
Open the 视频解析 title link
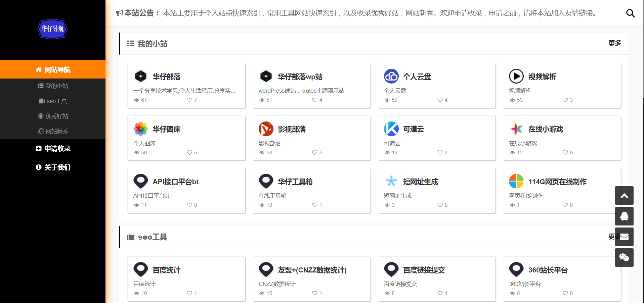542,77
